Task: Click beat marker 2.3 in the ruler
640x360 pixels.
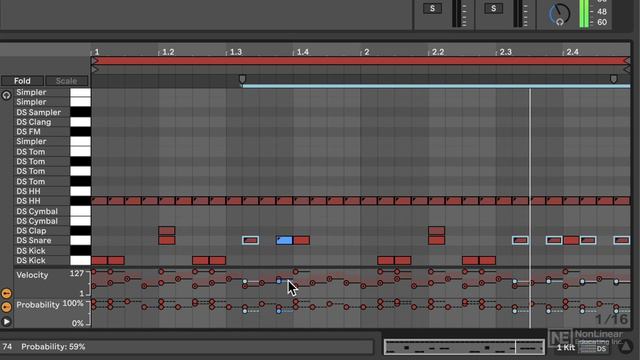Action: [x=505, y=52]
